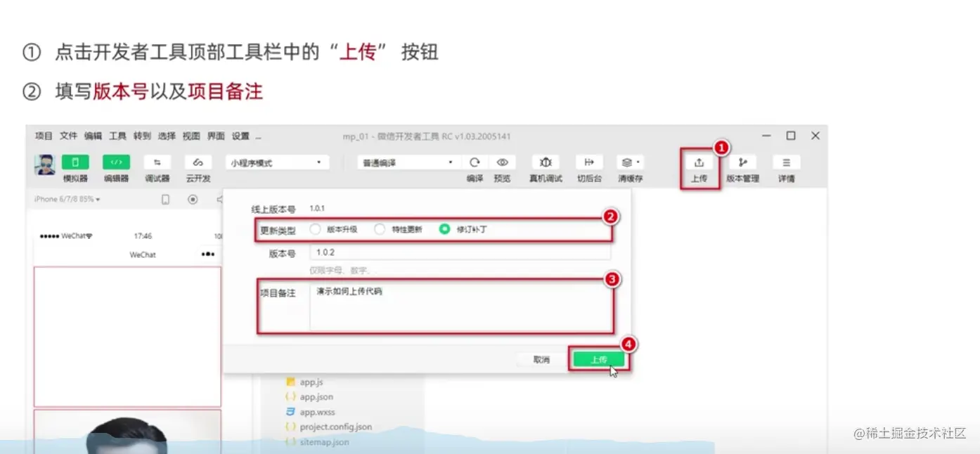Click the WeChat capsule menu dots

208,254
